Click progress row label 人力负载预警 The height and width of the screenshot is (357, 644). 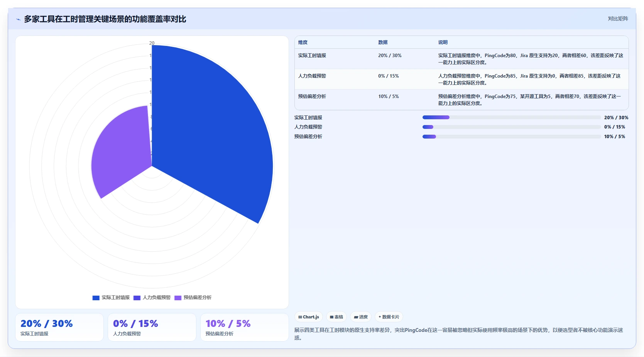coord(308,127)
